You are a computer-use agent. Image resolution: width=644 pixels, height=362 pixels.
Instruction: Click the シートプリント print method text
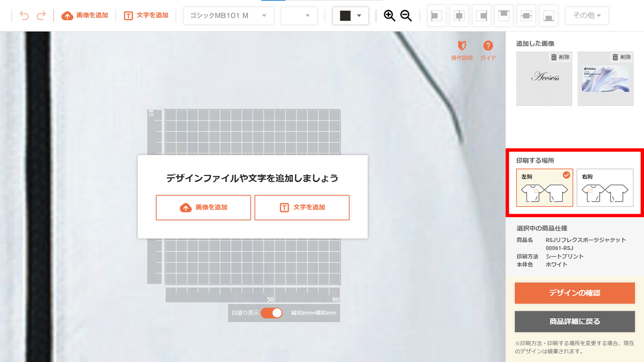pos(565,256)
